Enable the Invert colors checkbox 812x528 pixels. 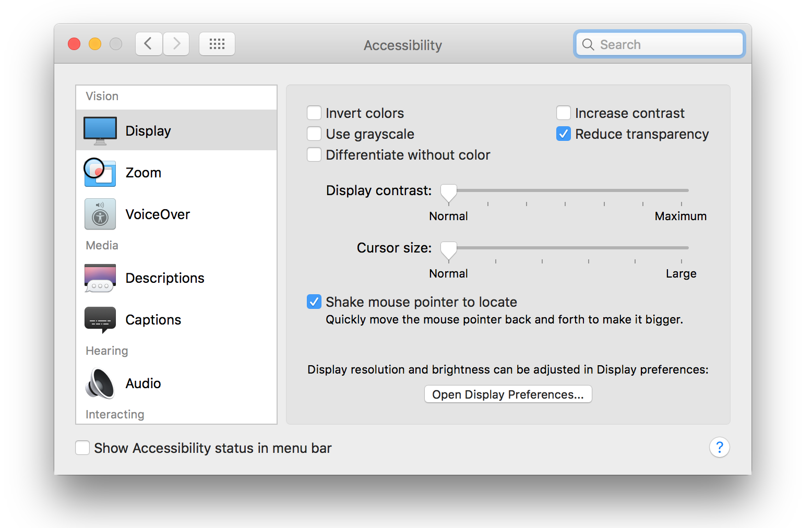(x=314, y=113)
